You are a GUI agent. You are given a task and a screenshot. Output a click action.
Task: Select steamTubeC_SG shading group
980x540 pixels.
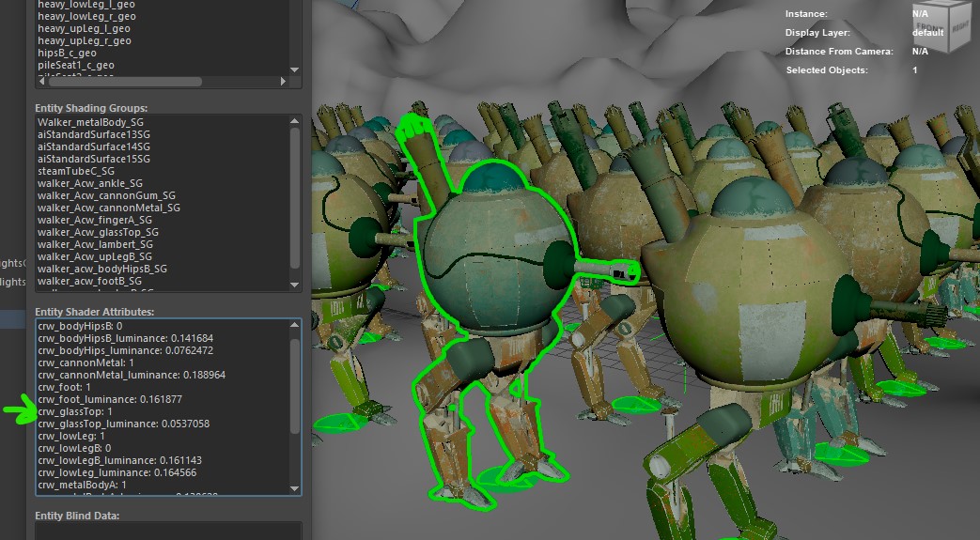(75, 171)
